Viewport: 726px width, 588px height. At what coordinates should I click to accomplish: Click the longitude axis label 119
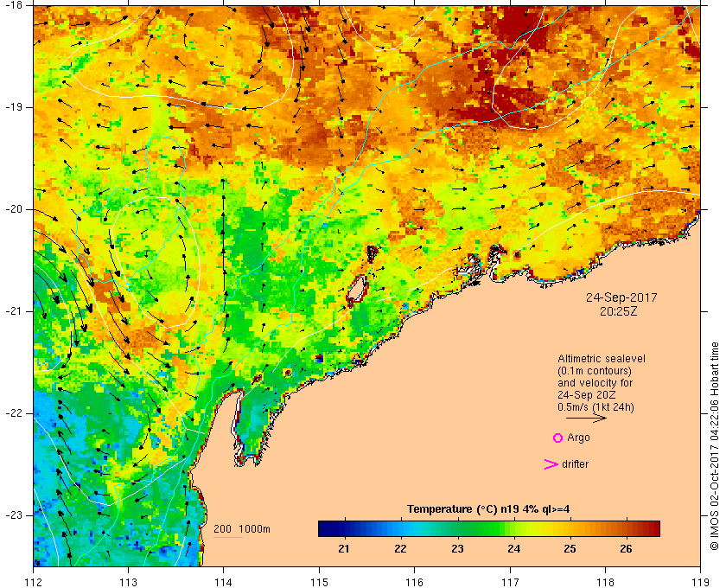coord(700,582)
